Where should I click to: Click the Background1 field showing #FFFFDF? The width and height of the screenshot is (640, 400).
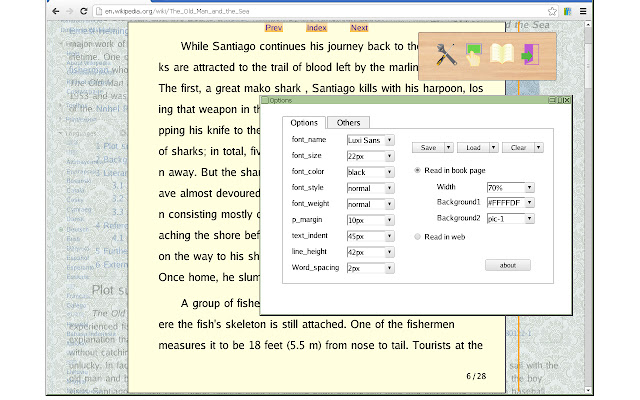[506, 202]
